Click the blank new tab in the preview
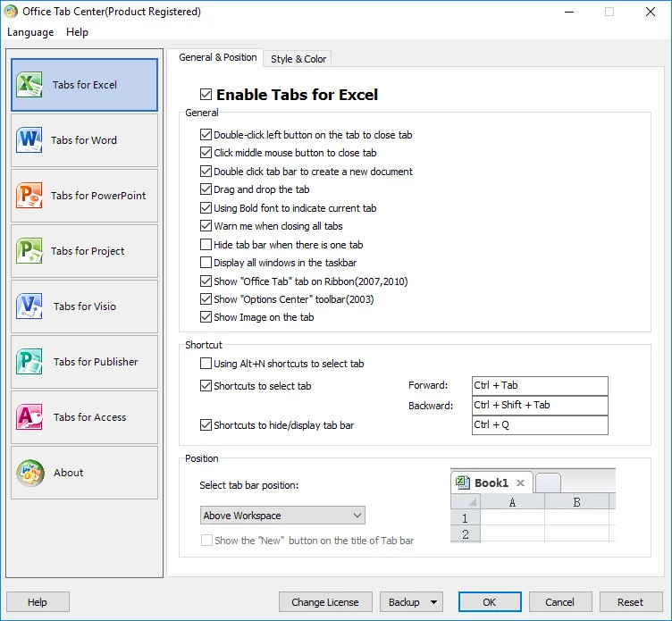 548,483
